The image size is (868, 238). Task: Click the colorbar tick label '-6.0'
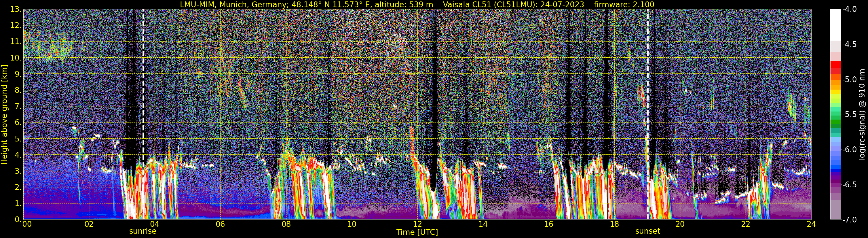point(849,150)
